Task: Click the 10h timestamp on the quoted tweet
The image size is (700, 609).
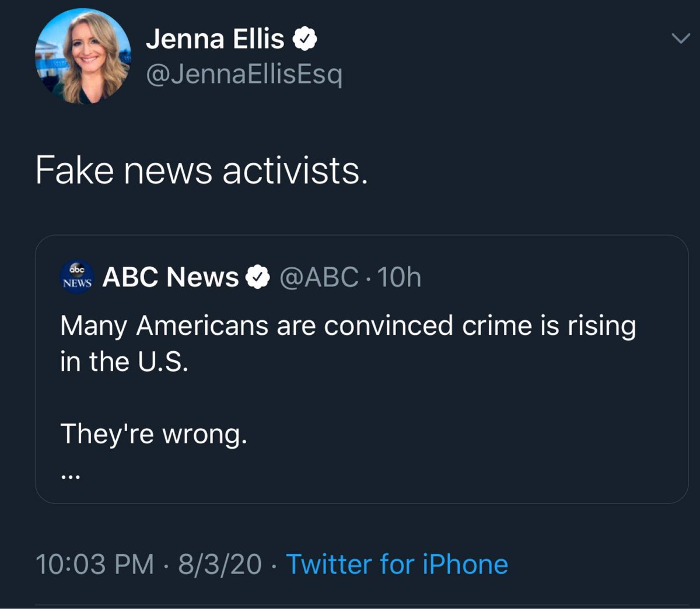Action: 400,277
